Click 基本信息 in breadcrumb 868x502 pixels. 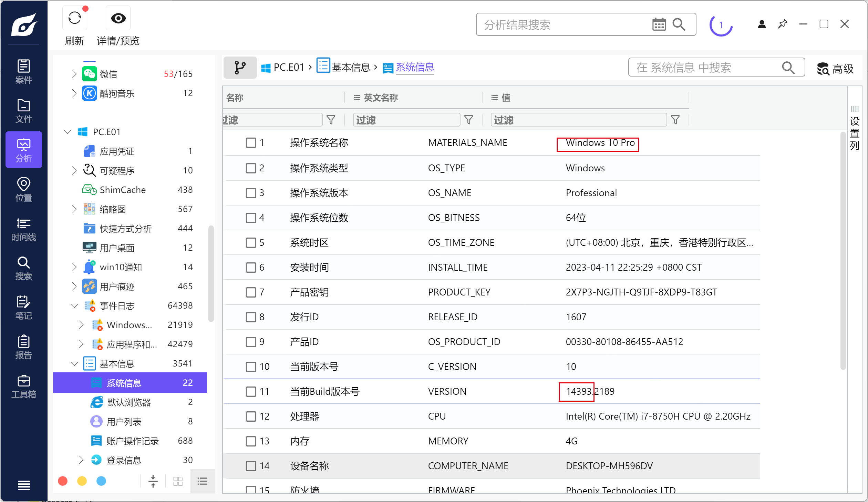click(343, 67)
